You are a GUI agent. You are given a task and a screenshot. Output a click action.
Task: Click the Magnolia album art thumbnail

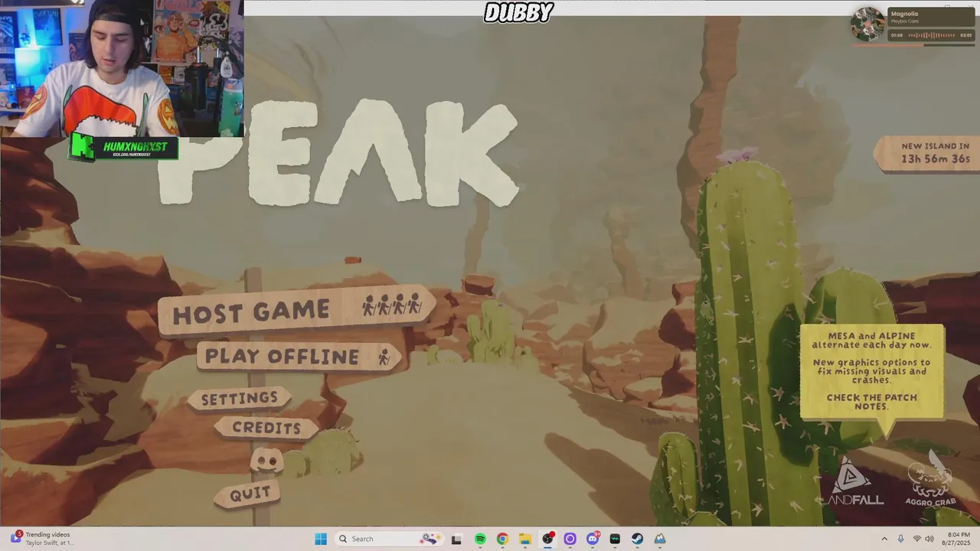[868, 24]
